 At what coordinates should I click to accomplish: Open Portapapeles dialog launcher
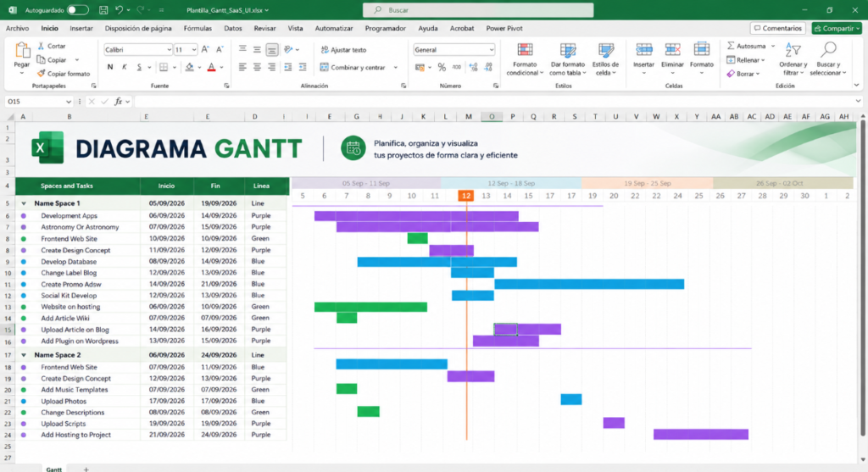93,86
